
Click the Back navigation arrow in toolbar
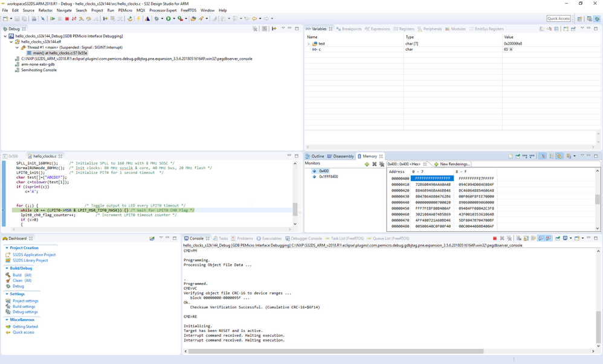[254, 19]
